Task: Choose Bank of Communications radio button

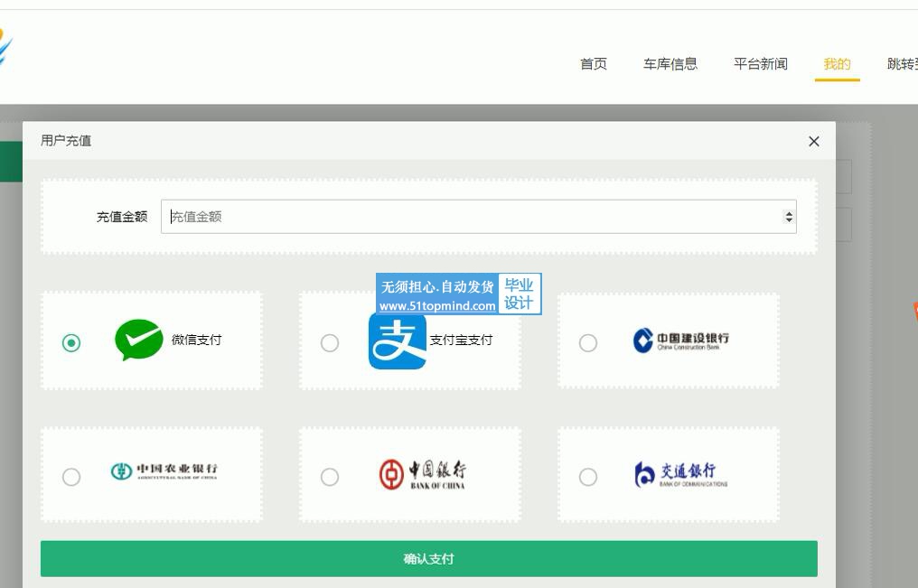Action: coord(588,477)
